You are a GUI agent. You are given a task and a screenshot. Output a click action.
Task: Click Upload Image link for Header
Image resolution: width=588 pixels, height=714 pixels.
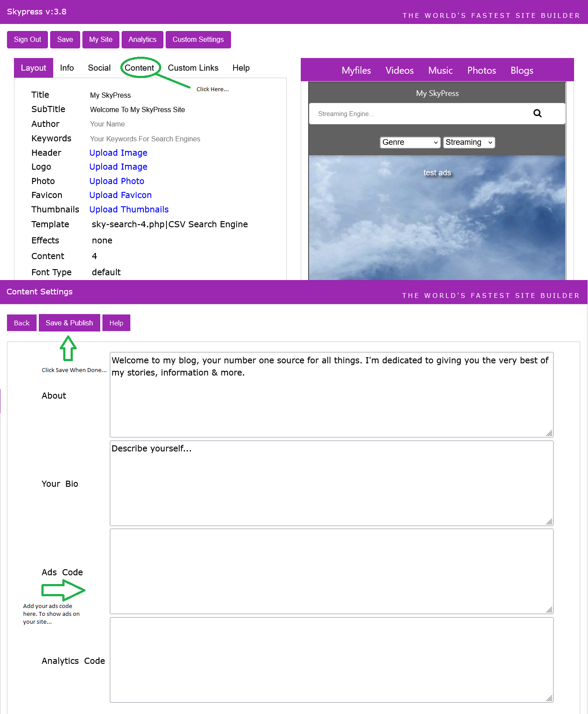pos(119,153)
